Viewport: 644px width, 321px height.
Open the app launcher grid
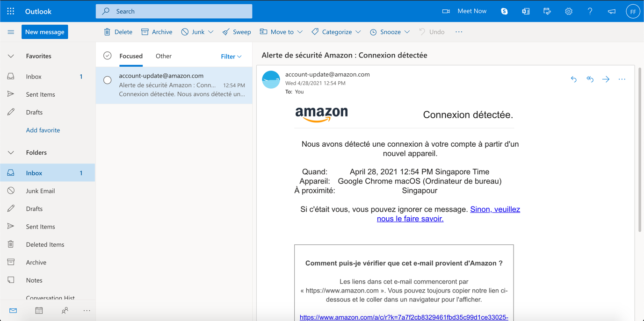[x=11, y=11]
